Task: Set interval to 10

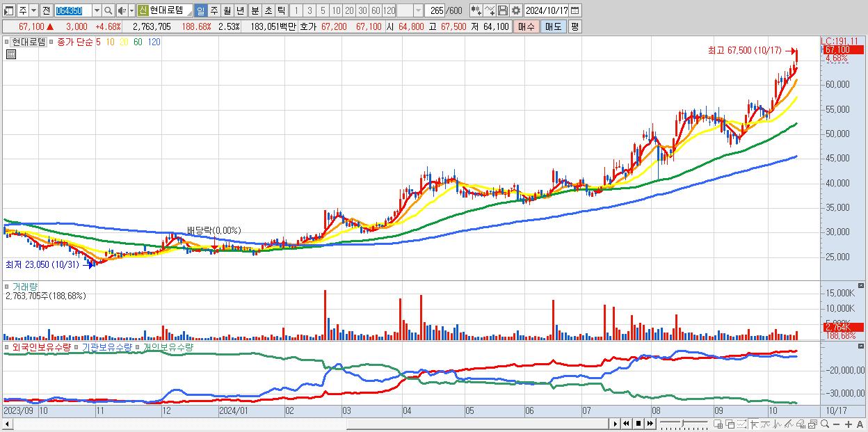Action: [x=336, y=10]
